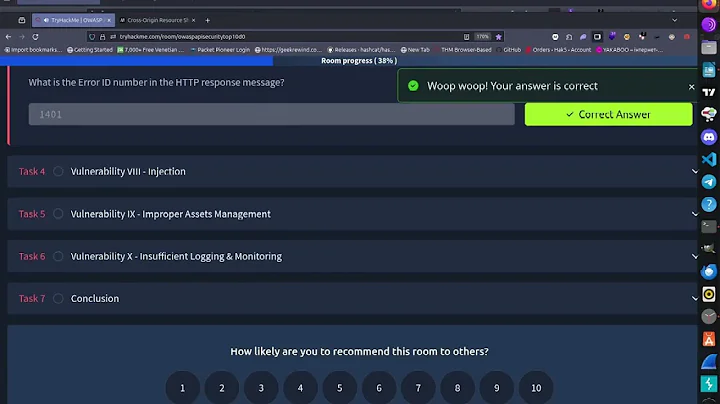
Task: Launch Visual Studio Code from the dock
Action: click(709, 159)
